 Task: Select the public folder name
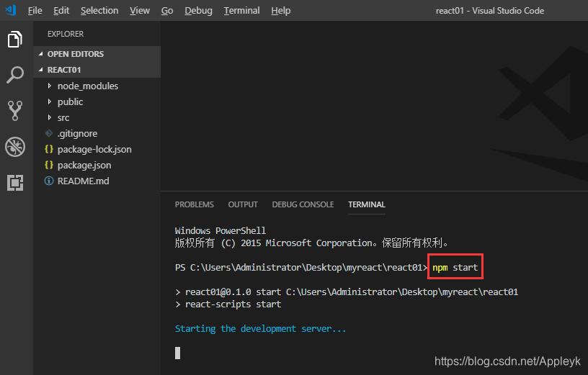[x=70, y=102]
